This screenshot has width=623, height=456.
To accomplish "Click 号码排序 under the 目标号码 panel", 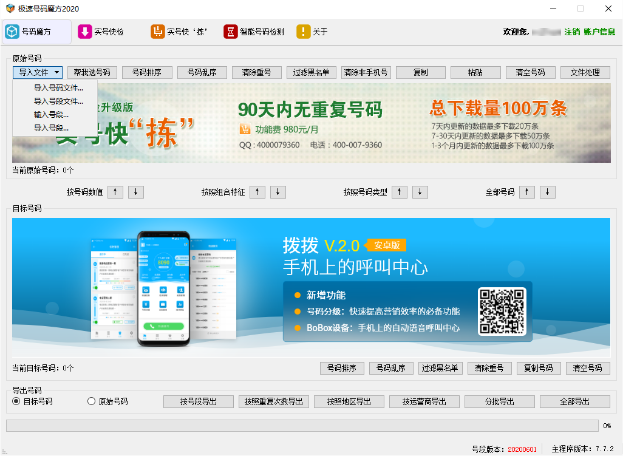I will click(342, 368).
